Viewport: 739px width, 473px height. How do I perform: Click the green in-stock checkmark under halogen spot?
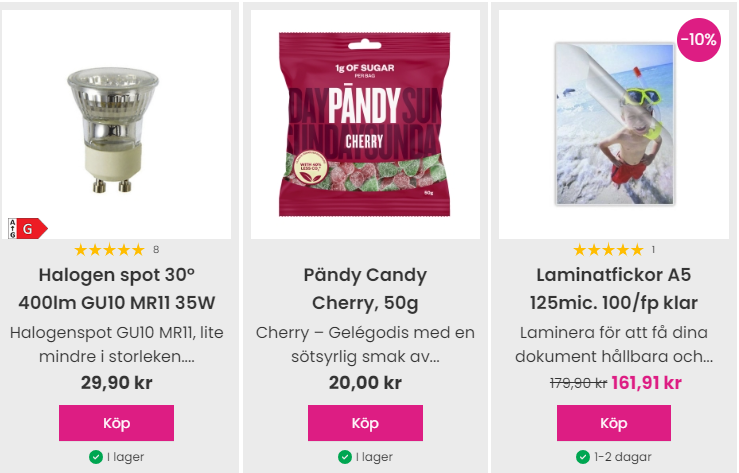[96, 457]
